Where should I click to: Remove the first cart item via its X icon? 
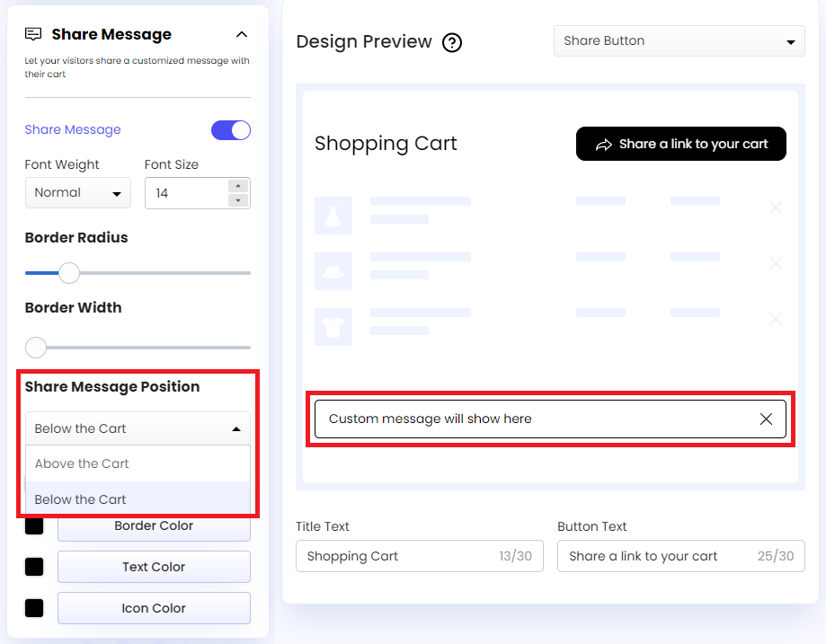tap(775, 207)
